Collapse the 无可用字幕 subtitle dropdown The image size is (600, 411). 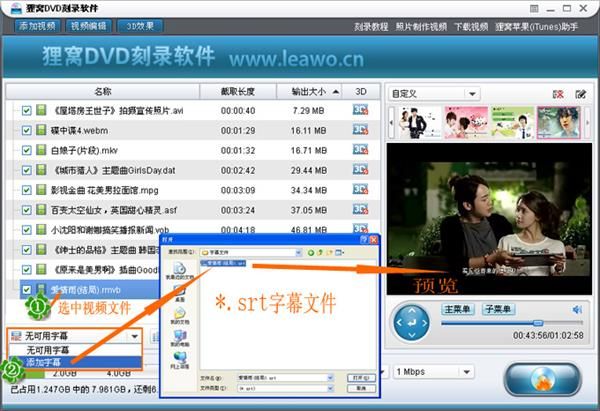click(x=134, y=336)
